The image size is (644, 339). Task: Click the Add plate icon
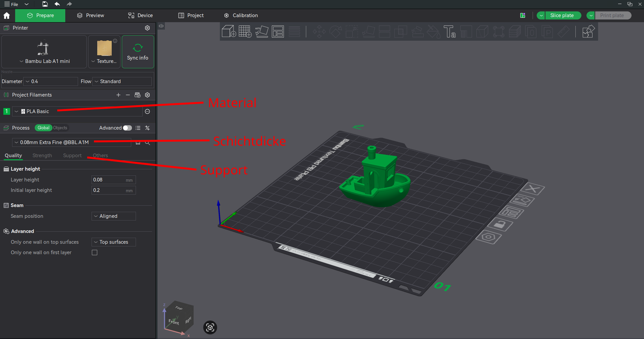(245, 31)
